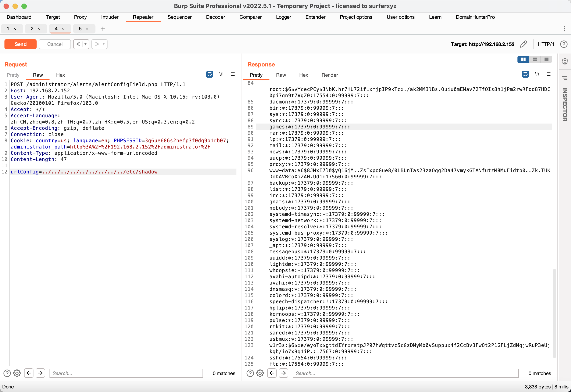Toggle word wrap in Response panel

525,74
